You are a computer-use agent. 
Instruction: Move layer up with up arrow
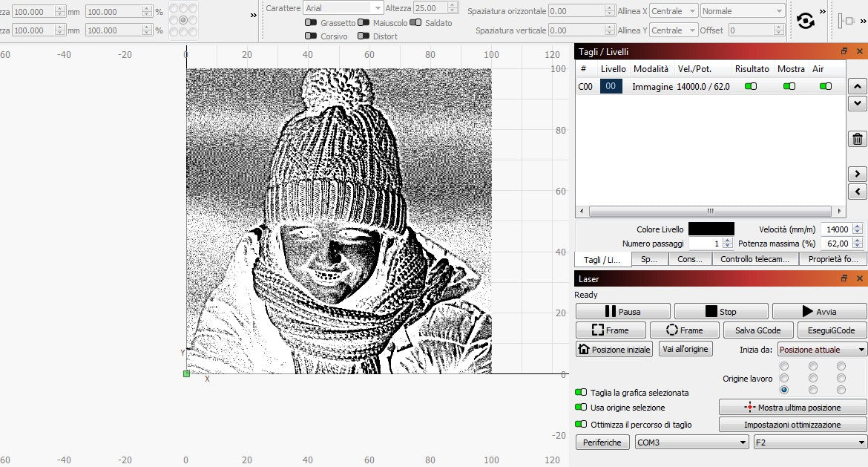(857, 85)
